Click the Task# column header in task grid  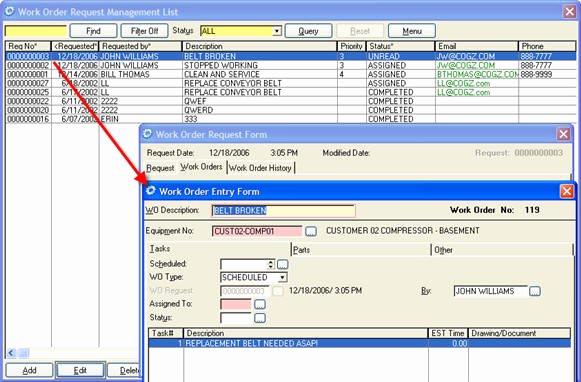pyautogui.click(x=166, y=333)
